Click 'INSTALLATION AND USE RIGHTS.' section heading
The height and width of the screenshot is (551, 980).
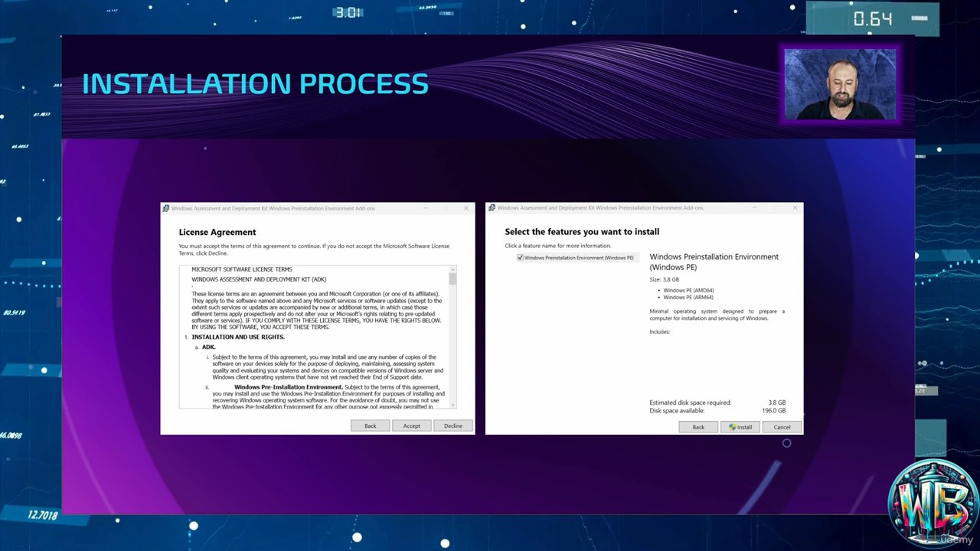(238, 337)
